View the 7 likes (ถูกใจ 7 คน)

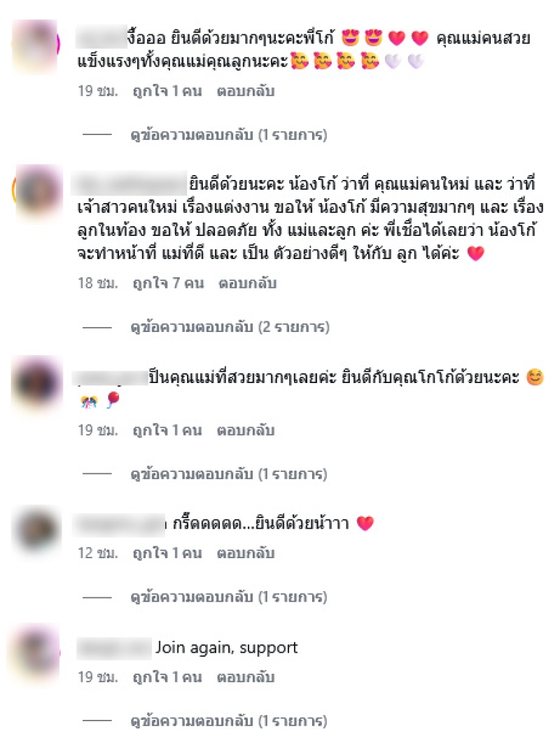(168, 283)
